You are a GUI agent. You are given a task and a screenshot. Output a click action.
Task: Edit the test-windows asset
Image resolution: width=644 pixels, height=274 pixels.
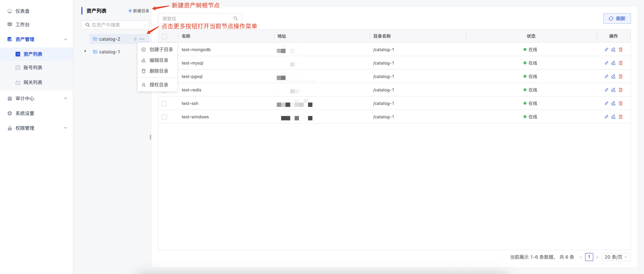pos(613,117)
